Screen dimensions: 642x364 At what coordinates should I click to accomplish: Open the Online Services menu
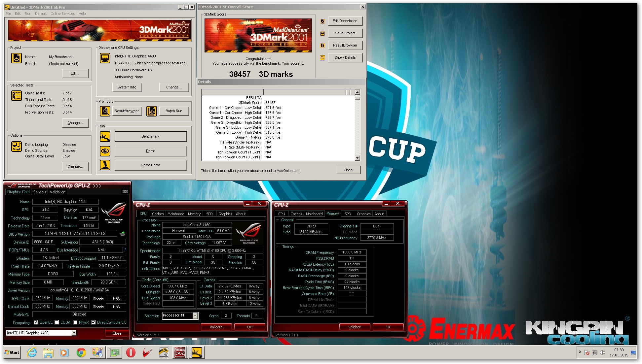(x=63, y=14)
